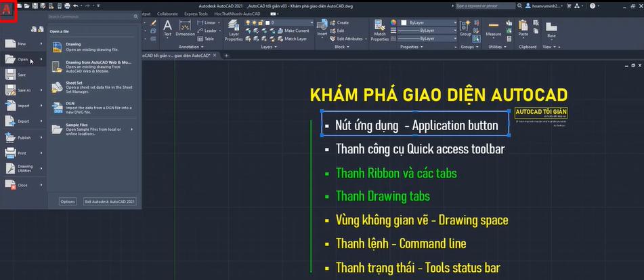Click the 'Type a keyword or phrase' search field
This screenshot has width=644, height=280.
[x=485, y=6]
